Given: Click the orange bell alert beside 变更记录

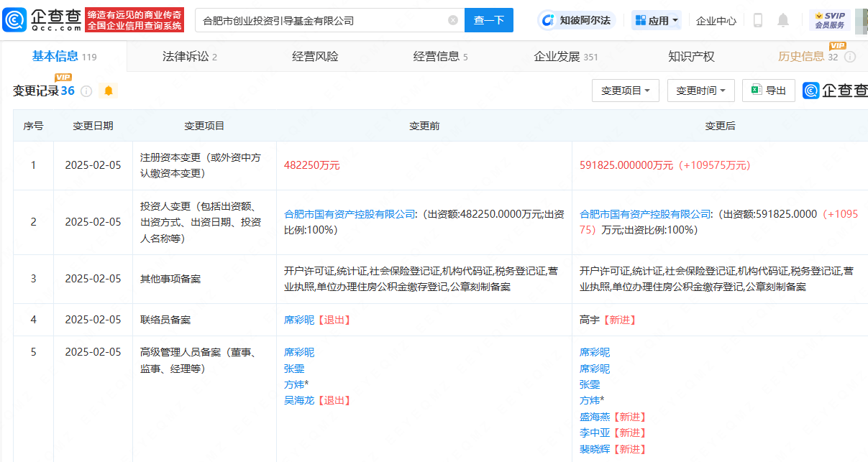Looking at the screenshot, I should click(109, 91).
